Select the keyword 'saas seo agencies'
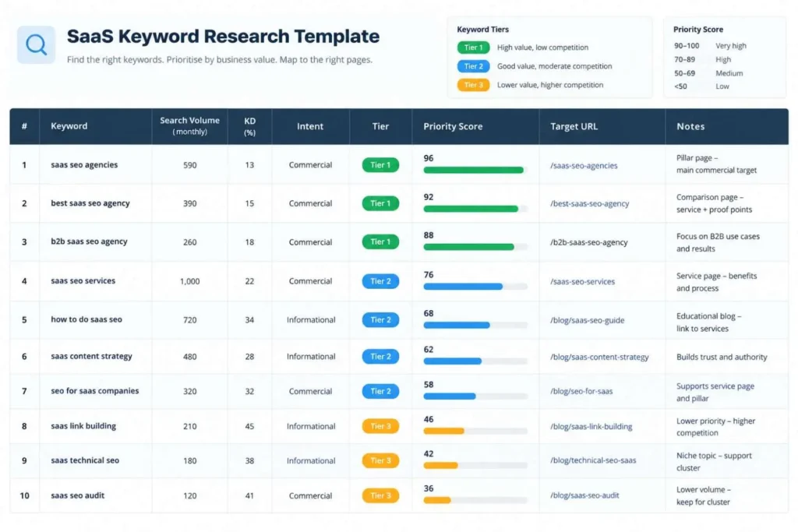 (84, 165)
